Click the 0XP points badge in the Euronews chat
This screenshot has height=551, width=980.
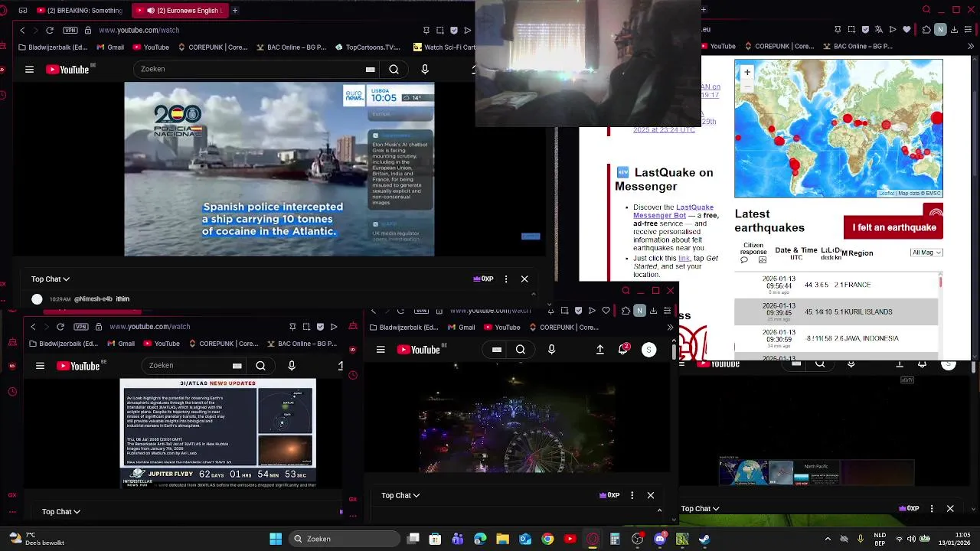[x=483, y=279]
